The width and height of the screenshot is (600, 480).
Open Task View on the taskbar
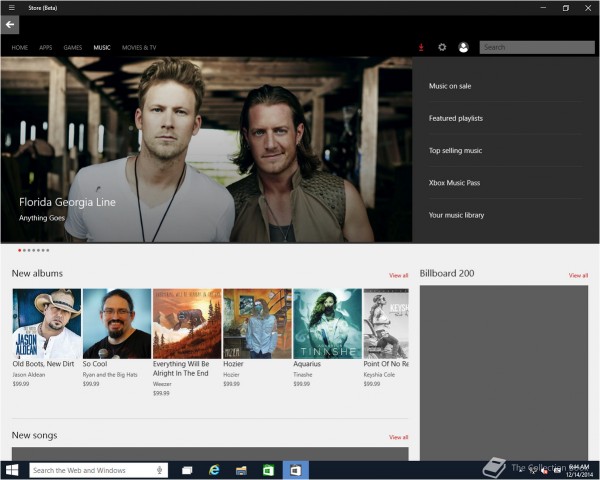point(187,470)
